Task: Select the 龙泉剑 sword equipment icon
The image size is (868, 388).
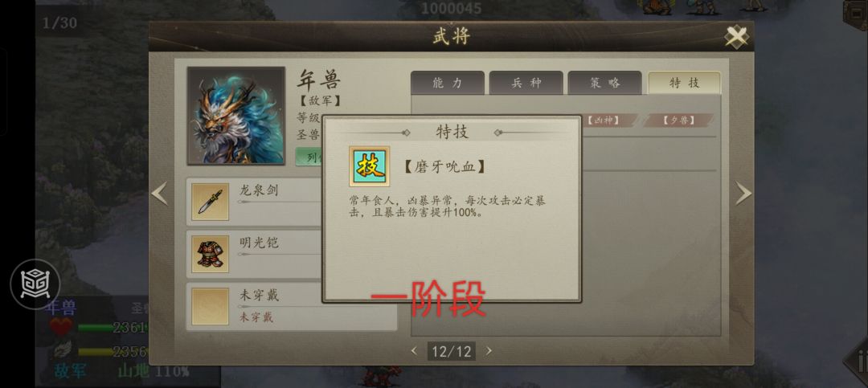Action: click(x=210, y=202)
